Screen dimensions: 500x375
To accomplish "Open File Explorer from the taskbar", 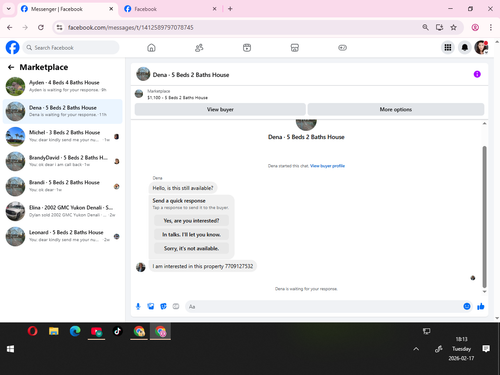I will coord(54,331).
